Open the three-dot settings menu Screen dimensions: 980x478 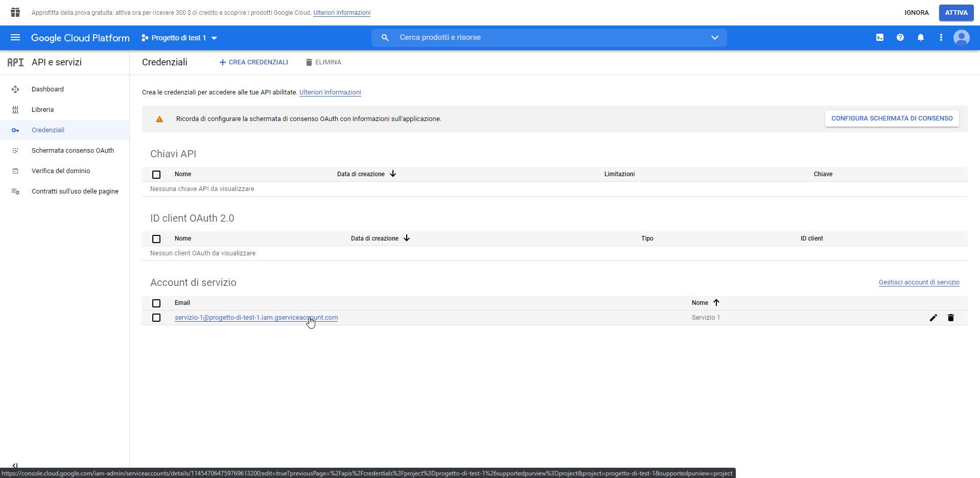(941, 38)
